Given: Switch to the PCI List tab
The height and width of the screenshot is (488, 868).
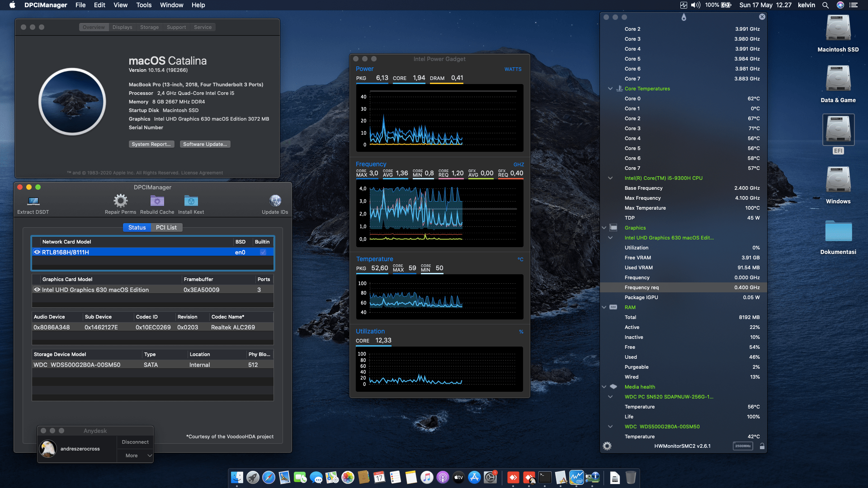Looking at the screenshot, I should pos(166,227).
